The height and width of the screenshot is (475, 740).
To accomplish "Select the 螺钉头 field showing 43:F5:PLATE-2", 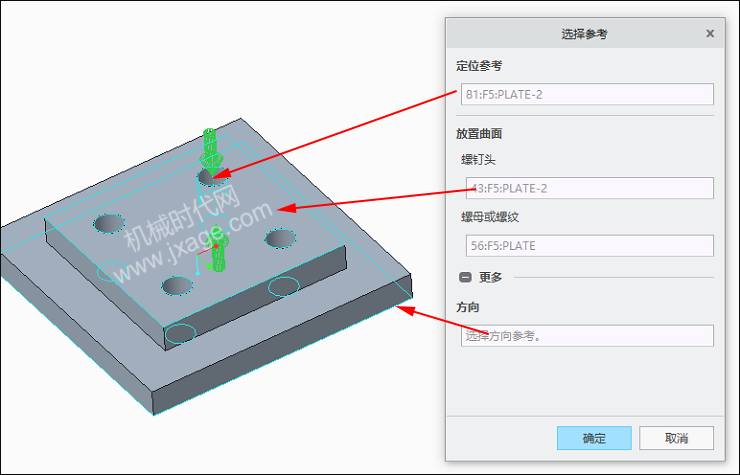I will coord(589,188).
